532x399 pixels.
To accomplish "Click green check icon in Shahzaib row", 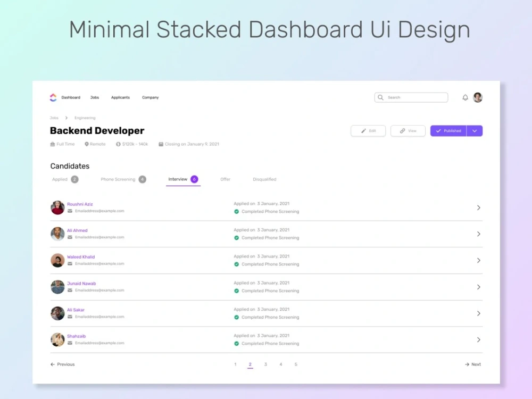I will point(237,344).
